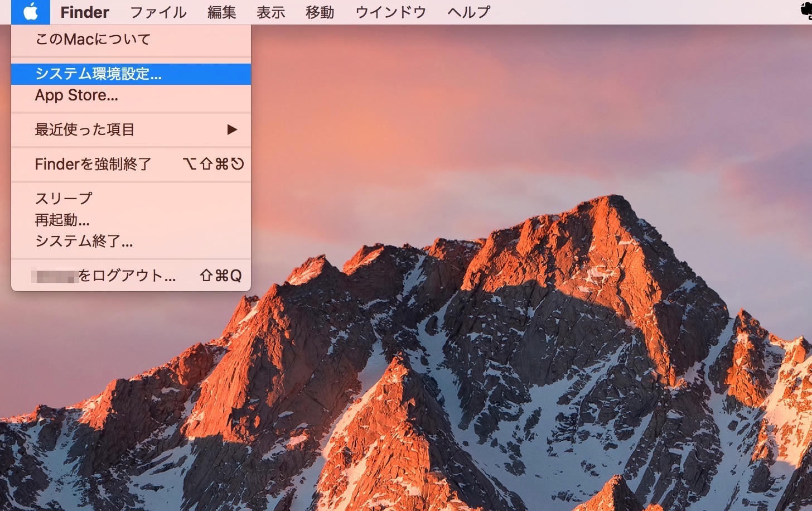The image size is (812, 511).
Task: Choose スリープ from the menu
Action: coord(131,199)
